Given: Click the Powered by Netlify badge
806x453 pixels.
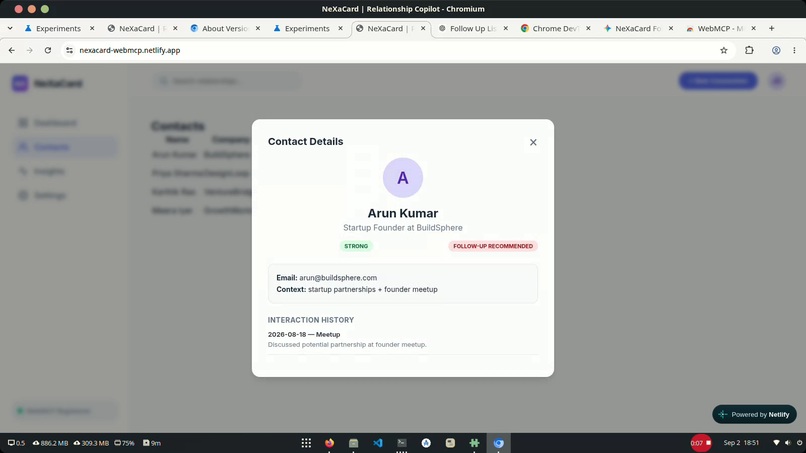Looking at the screenshot, I should pyautogui.click(x=754, y=414).
